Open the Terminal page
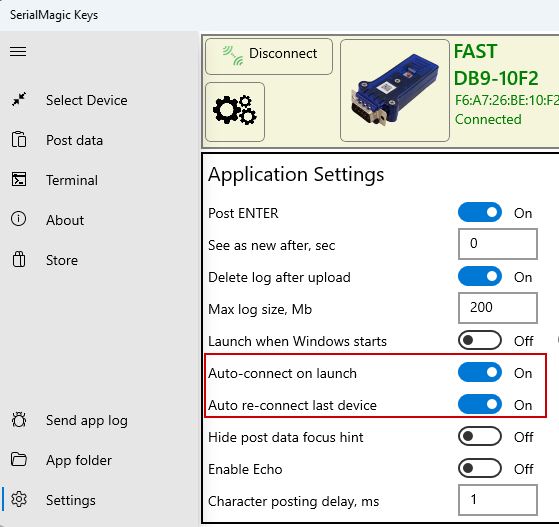The image size is (559, 527). 72,180
